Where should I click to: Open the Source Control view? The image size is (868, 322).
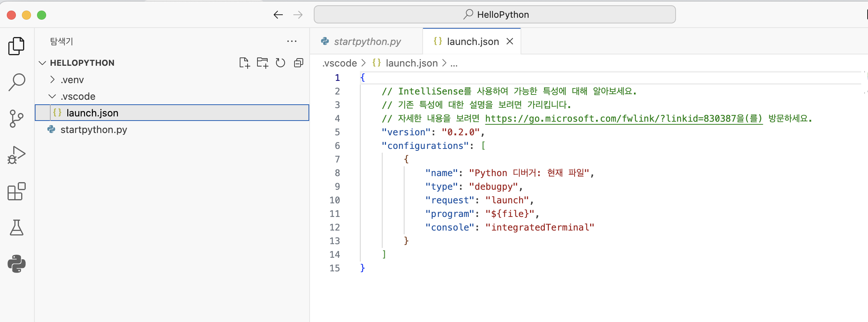pos(16,119)
